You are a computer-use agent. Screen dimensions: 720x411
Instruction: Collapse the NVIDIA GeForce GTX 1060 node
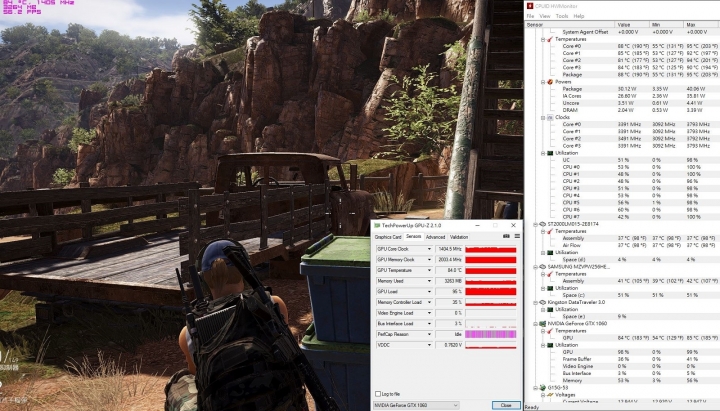click(535, 324)
